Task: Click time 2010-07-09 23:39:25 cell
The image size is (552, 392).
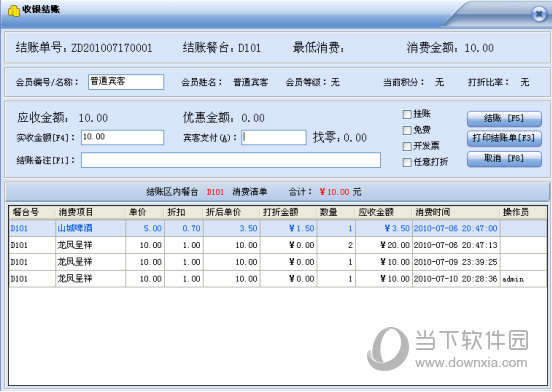Action: click(x=456, y=262)
